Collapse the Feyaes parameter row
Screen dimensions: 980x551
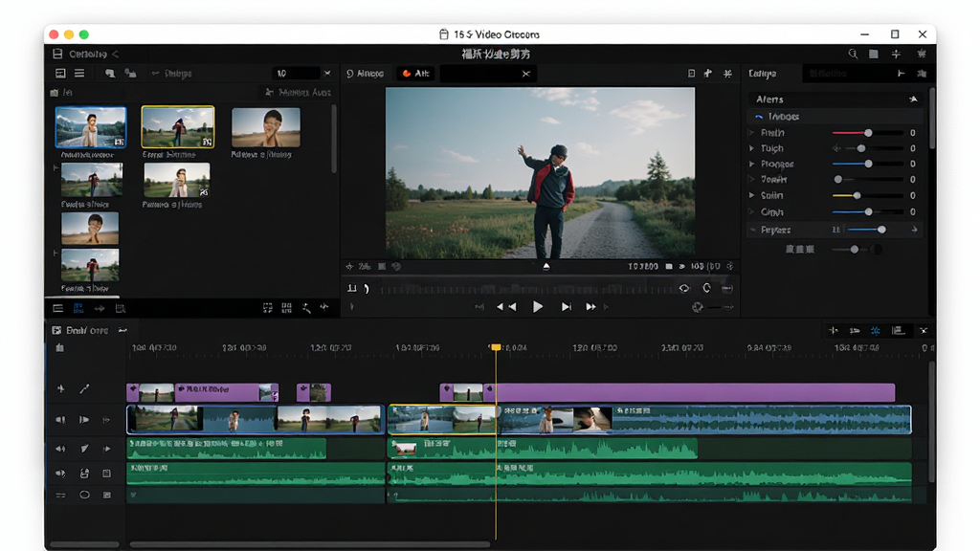tap(752, 230)
